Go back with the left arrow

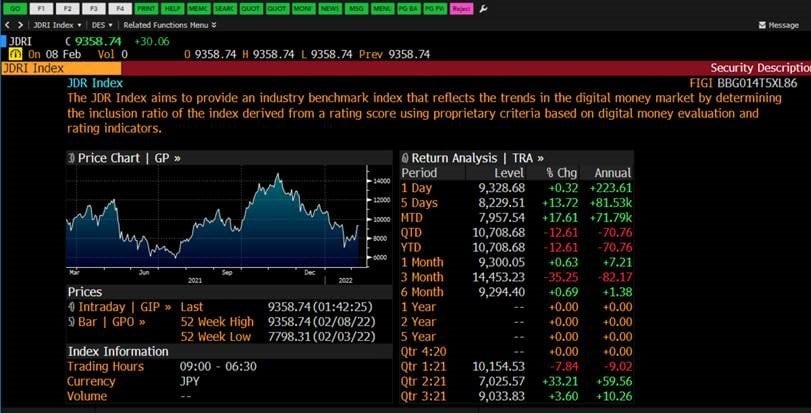[x=7, y=25]
